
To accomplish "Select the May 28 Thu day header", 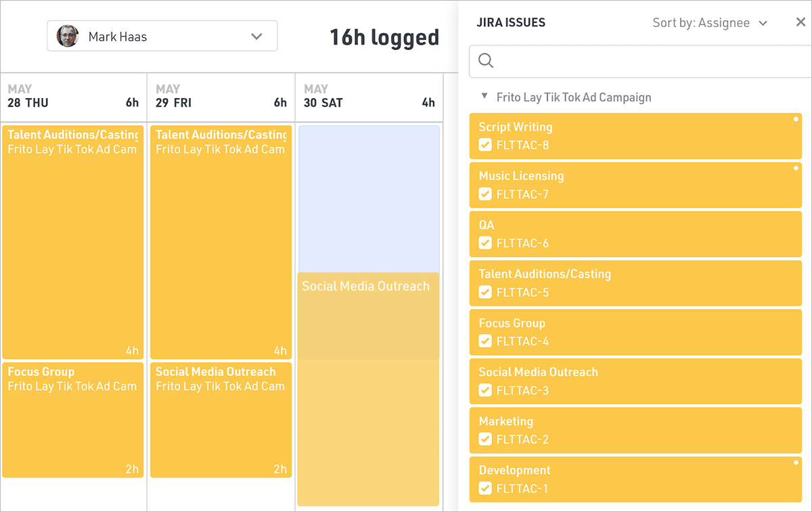I will pos(73,96).
